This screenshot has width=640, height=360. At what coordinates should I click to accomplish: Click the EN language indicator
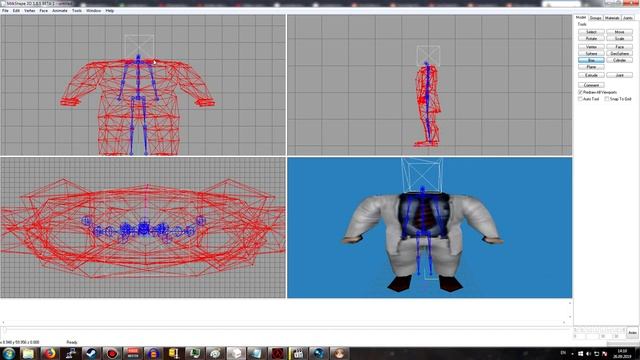point(563,353)
